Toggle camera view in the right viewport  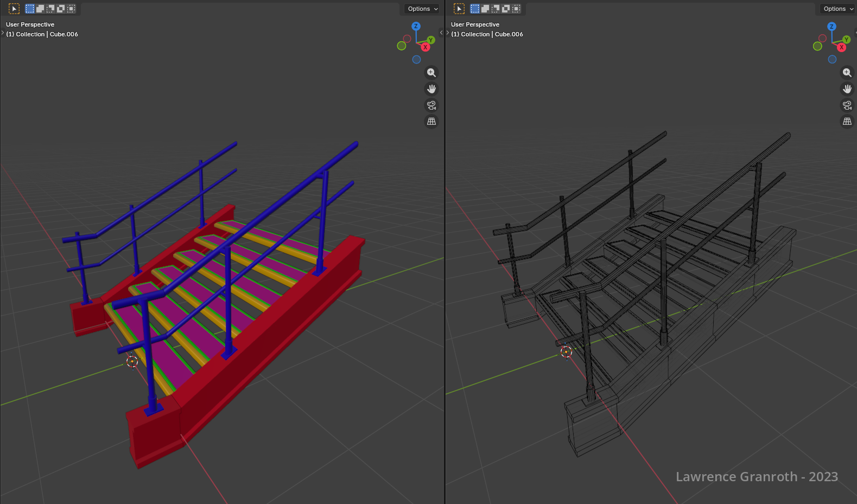tap(847, 105)
